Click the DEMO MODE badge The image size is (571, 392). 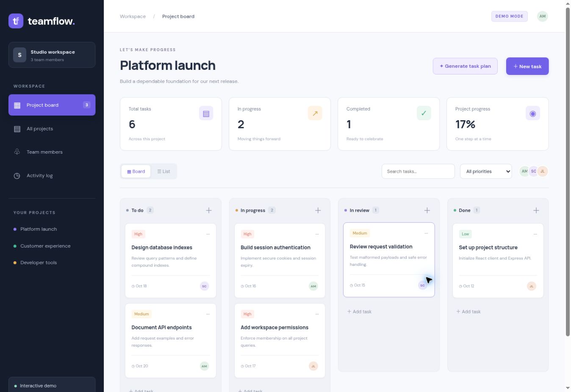[x=509, y=17]
